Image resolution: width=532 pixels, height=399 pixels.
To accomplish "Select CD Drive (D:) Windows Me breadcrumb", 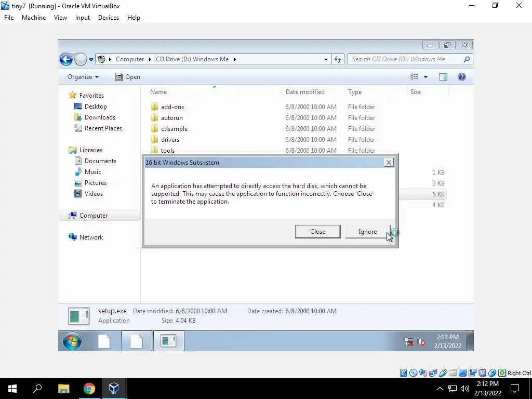I will [192, 59].
